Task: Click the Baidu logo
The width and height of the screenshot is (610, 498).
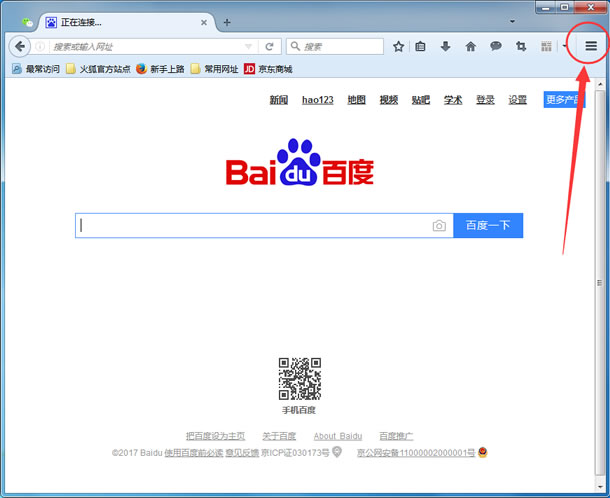Action: point(300,163)
